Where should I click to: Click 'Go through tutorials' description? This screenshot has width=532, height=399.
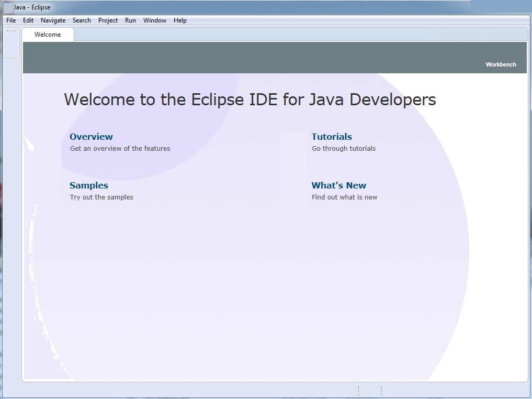pyautogui.click(x=344, y=148)
